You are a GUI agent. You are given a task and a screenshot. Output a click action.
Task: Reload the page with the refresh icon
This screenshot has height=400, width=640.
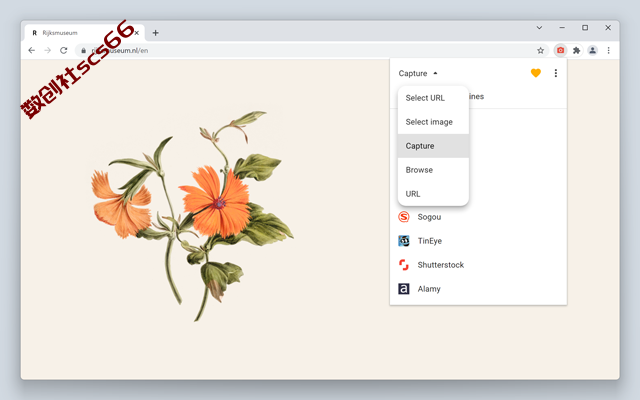[x=64, y=50]
